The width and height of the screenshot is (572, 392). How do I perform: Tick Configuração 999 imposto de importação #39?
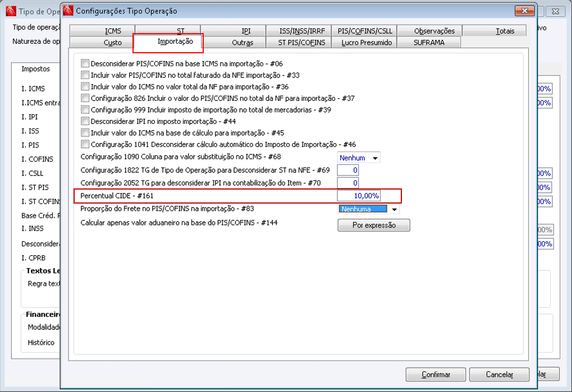click(85, 110)
